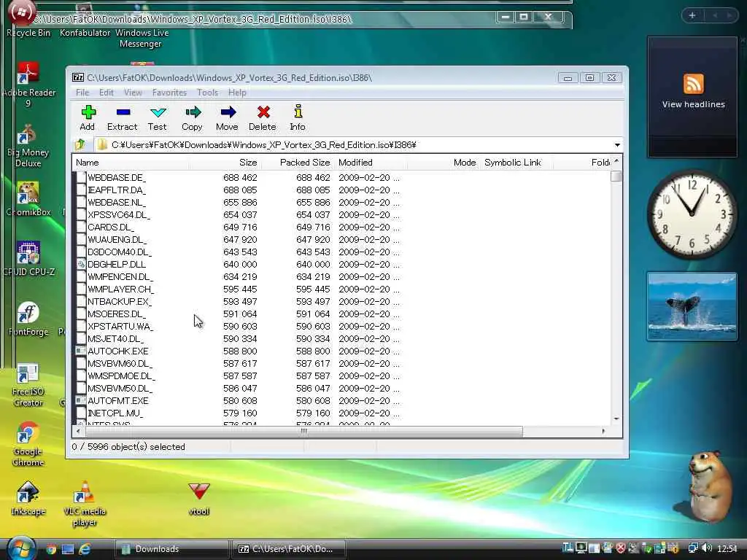747x560 pixels.
Task: Open the CPUID CPU-Z desktop icon
Action: [x=28, y=259]
